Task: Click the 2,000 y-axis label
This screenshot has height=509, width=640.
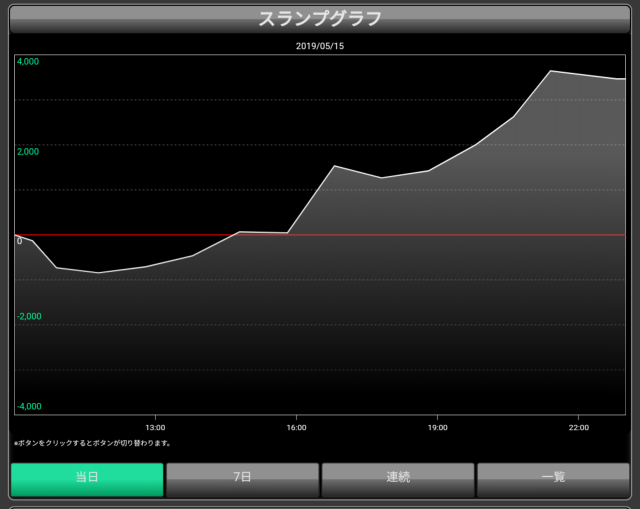Action: 28,152
